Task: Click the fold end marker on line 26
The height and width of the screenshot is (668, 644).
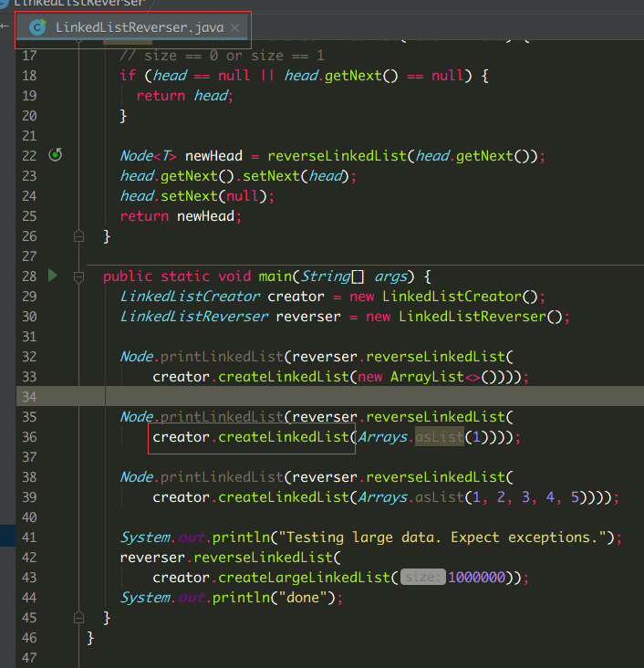Action: 78,236
